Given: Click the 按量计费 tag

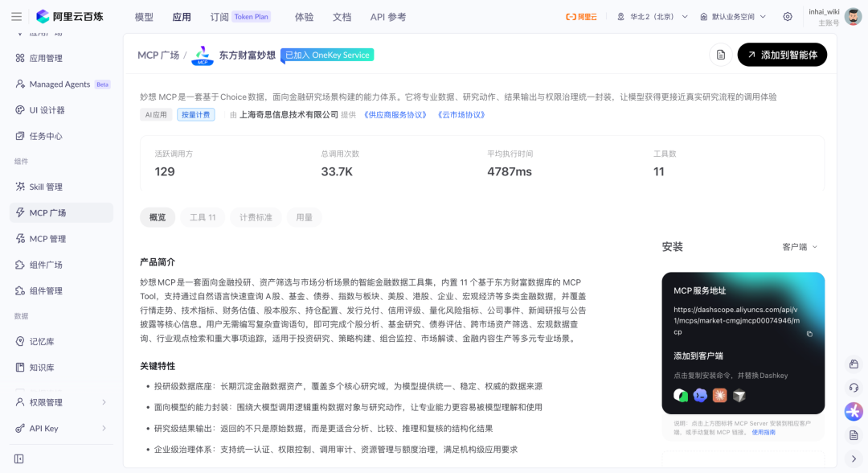Looking at the screenshot, I should pos(196,115).
